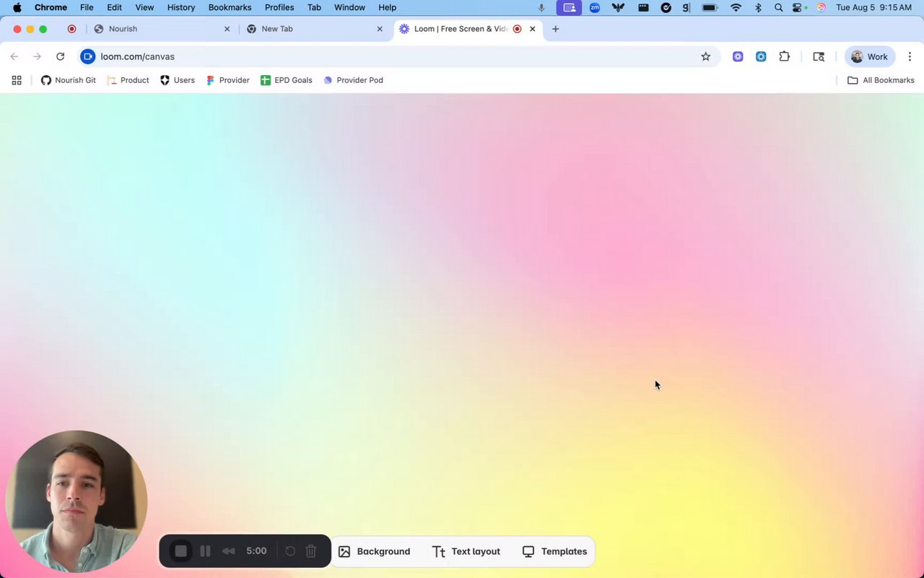Pause the Loom recording
This screenshot has width=924, height=578.
205,551
